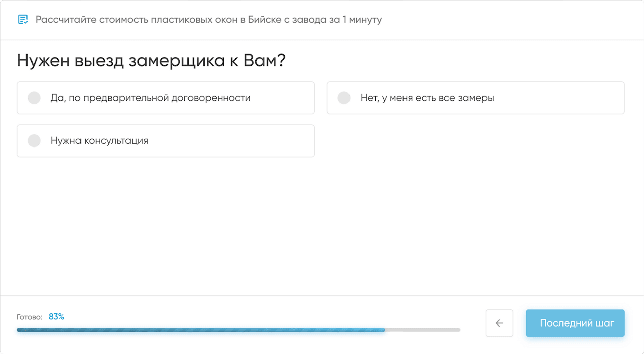Image resolution: width=644 pixels, height=354 pixels.
Task: Click empty right side of "Нужна консультация" card
Action: [252, 141]
